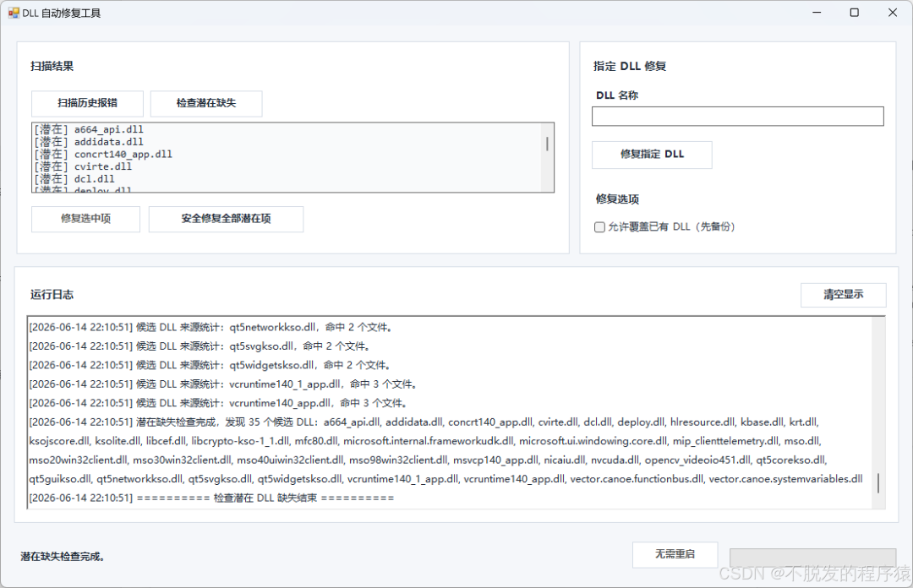Click log line 潜在缺失检查完成 发现 35 个候选

[x=446, y=450]
